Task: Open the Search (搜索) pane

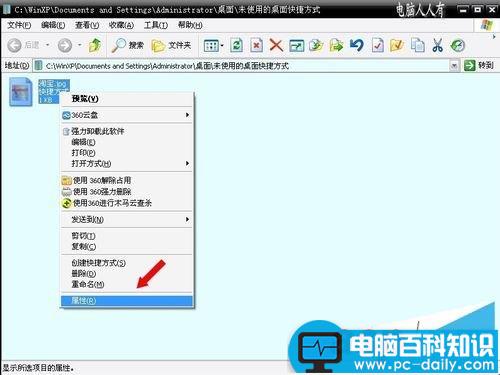Action: pyautogui.click(x=128, y=45)
